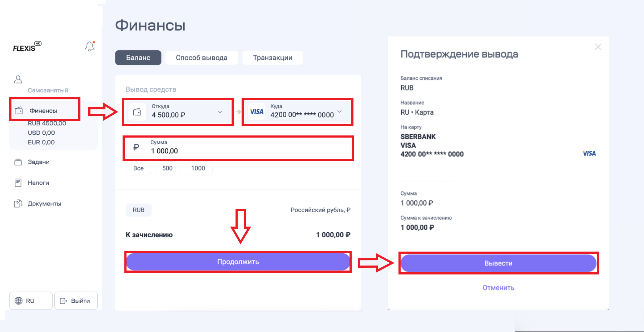Click the Сумма amount input field
The image size is (644, 332).
pyautogui.click(x=238, y=148)
